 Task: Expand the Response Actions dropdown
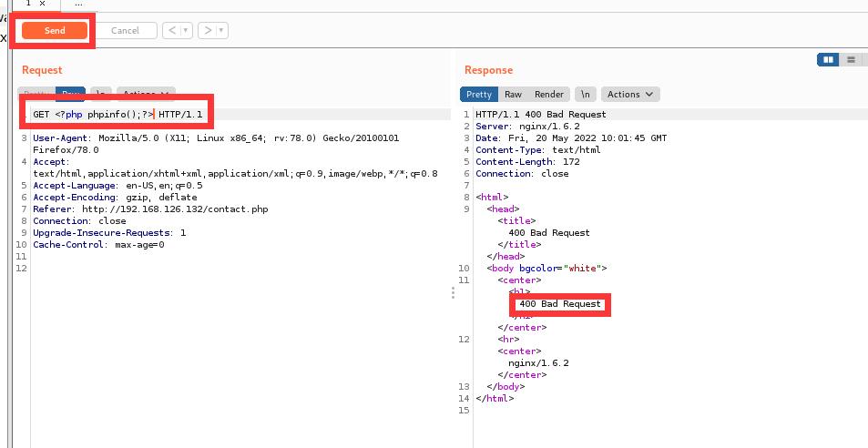point(630,94)
